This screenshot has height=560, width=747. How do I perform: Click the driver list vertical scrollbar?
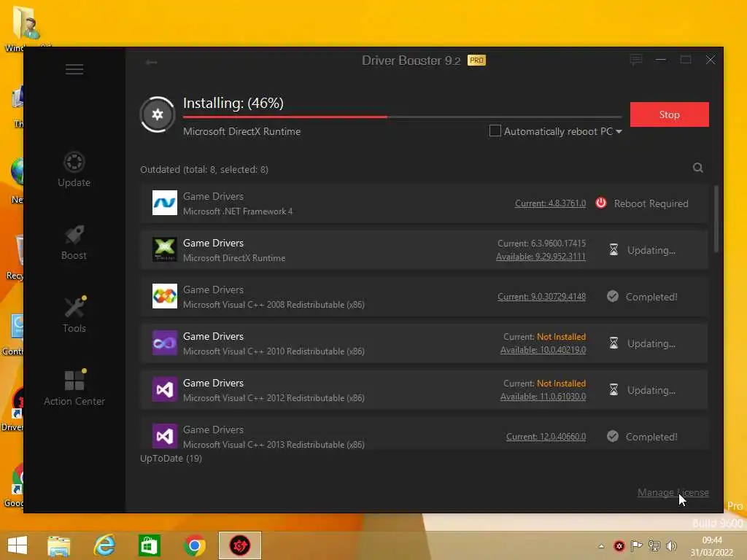(716, 219)
